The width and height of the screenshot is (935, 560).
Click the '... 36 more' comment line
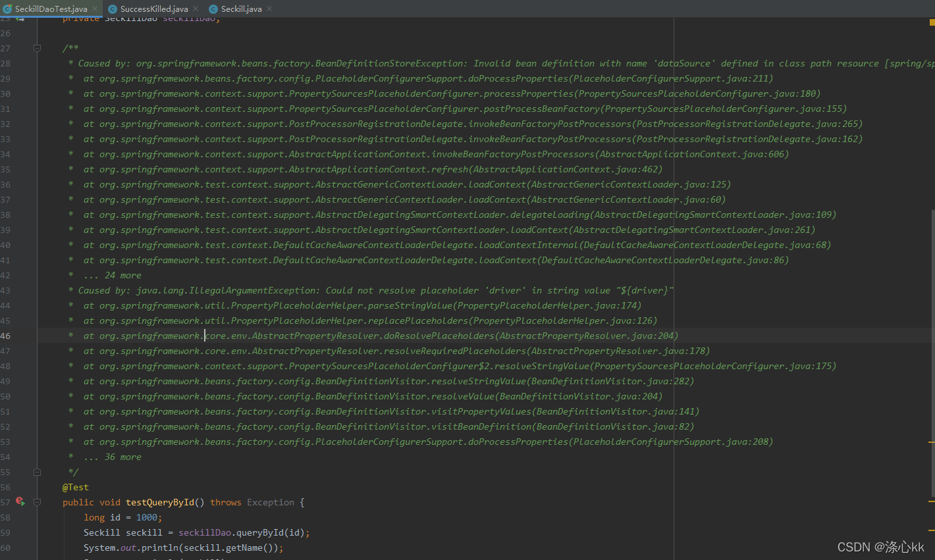[x=113, y=457]
